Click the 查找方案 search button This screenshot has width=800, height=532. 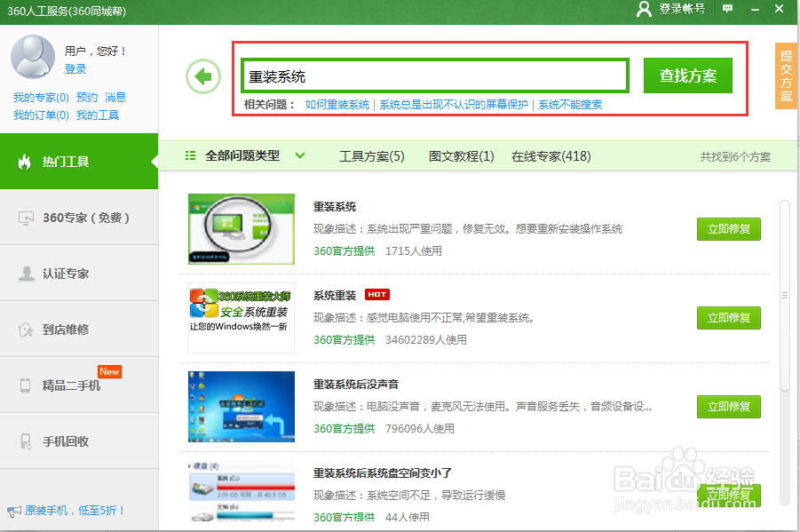(x=688, y=75)
